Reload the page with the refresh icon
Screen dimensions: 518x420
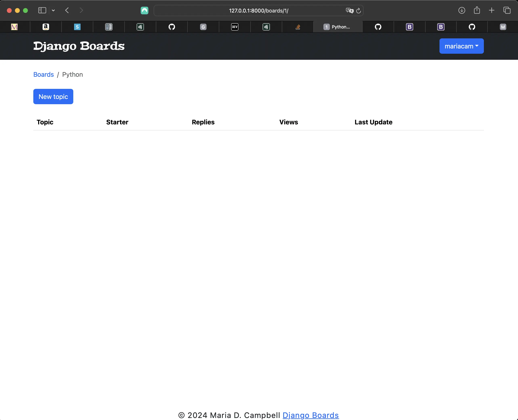359,11
